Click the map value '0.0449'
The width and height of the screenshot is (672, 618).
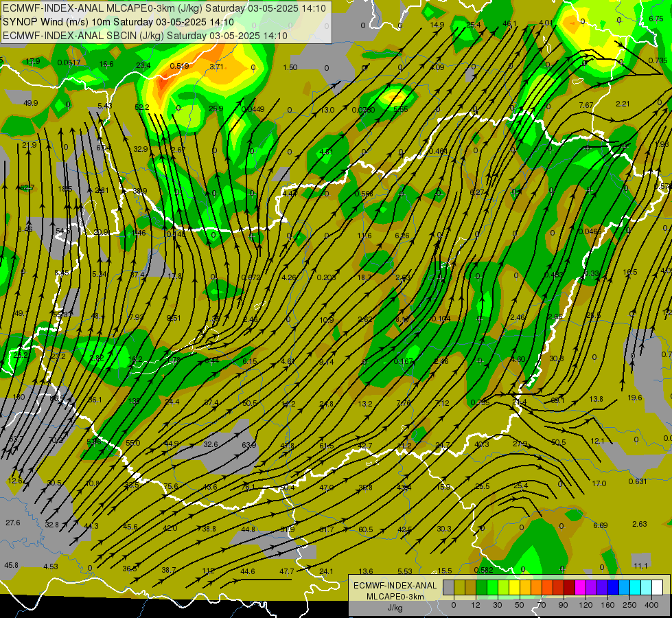[x=253, y=109]
